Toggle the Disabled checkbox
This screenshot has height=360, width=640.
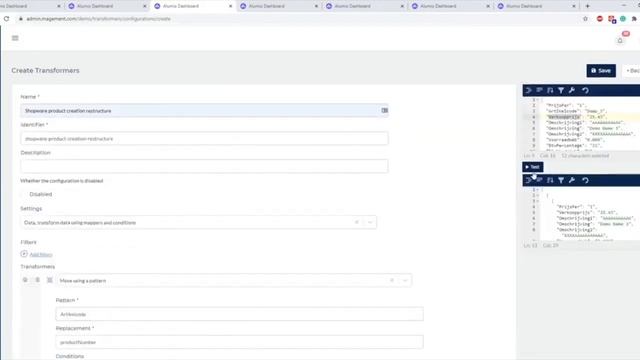coord(24,194)
